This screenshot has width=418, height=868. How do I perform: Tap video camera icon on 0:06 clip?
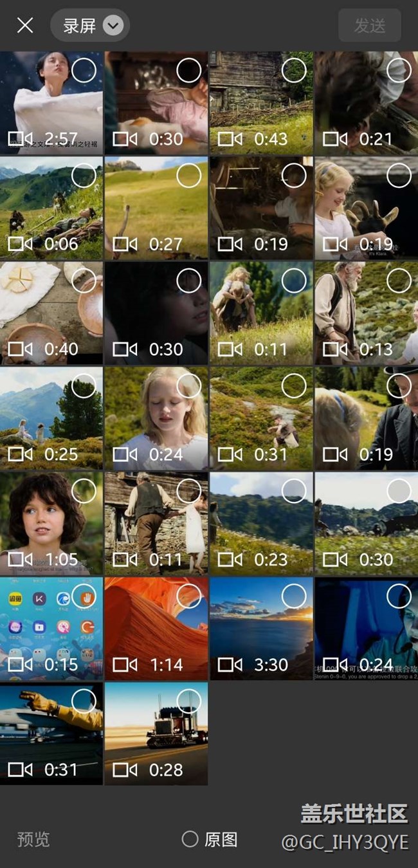(20, 244)
